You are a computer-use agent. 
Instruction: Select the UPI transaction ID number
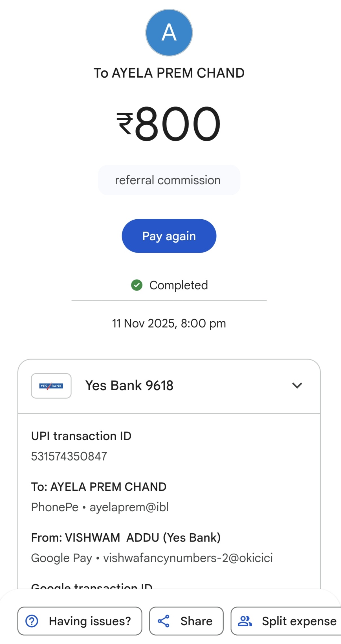[69, 456]
